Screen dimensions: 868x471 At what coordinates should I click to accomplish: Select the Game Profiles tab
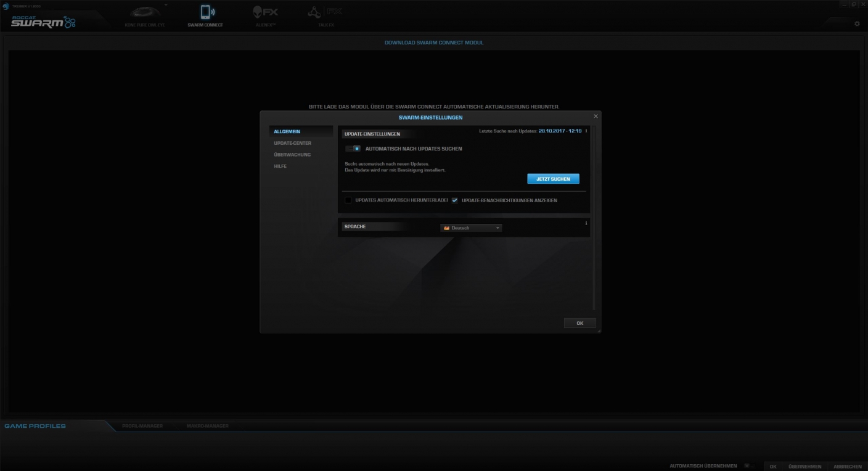35,426
